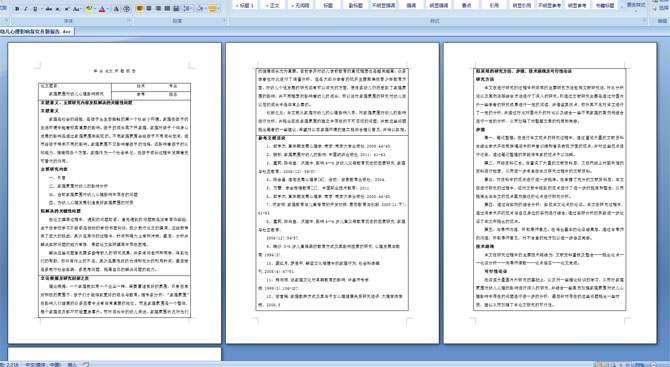This screenshot has width=670, height=367.
Task: Click inside the second page thumbnail
Action: [x=332, y=192]
